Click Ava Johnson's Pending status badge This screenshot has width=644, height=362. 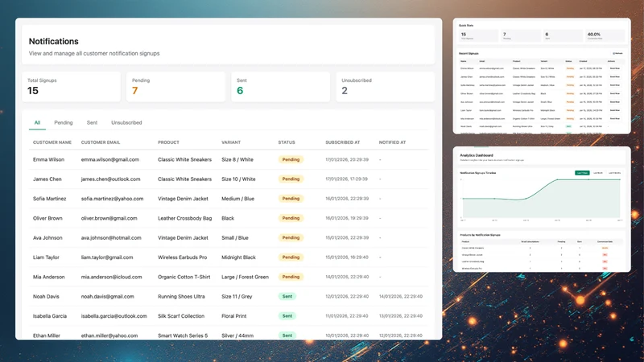click(x=291, y=237)
